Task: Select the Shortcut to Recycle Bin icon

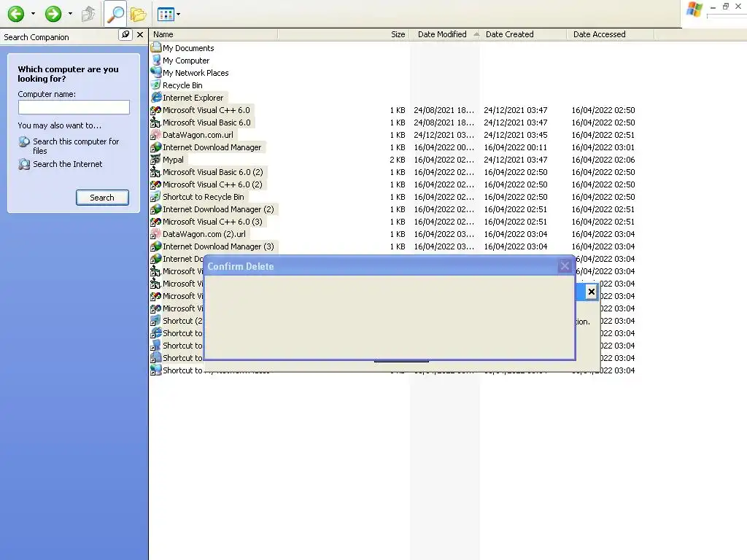Action: click(156, 197)
